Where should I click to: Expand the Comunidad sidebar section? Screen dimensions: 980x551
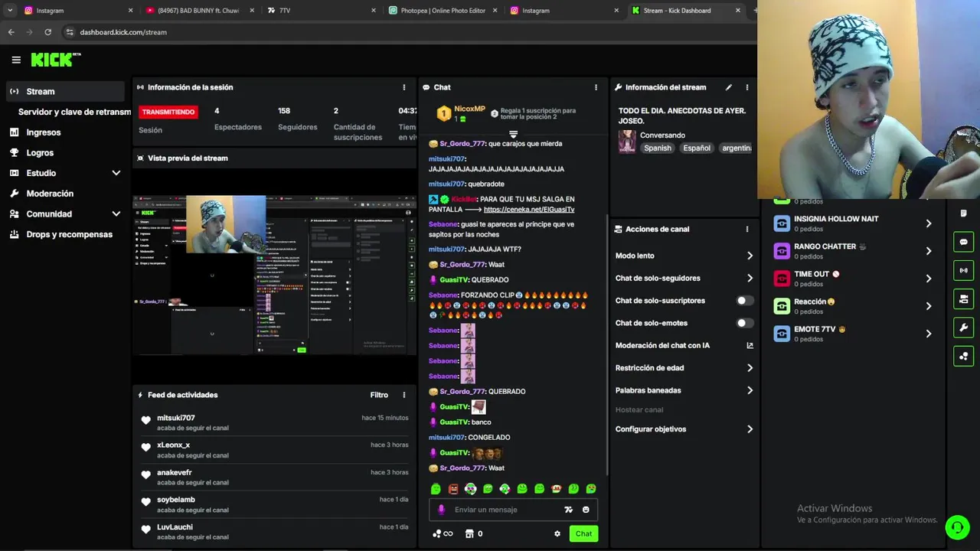point(116,214)
